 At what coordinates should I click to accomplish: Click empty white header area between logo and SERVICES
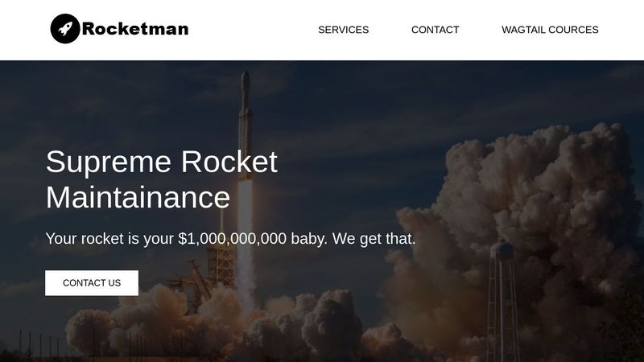[253, 30]
